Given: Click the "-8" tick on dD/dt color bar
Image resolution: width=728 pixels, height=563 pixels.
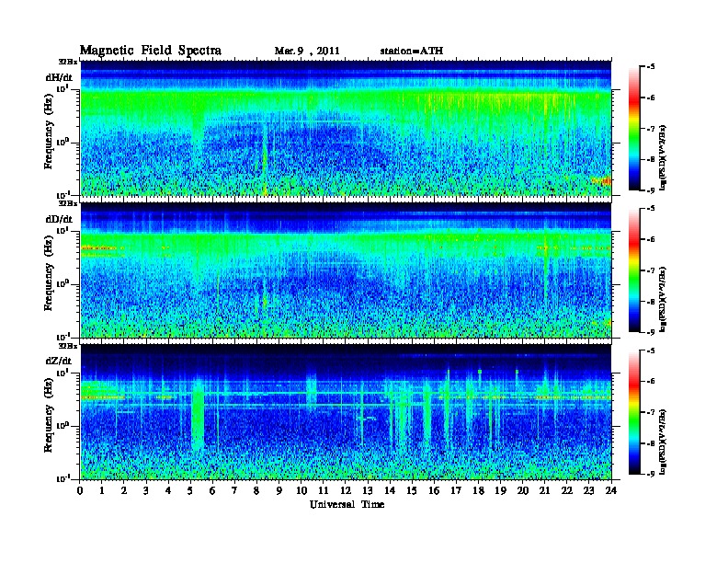Looking at the screenshot, I should point(650,302).
